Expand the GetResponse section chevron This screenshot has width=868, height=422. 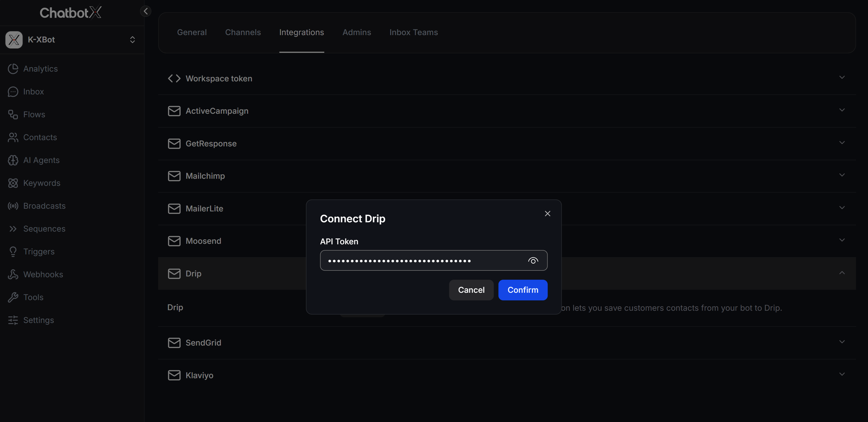842,143
